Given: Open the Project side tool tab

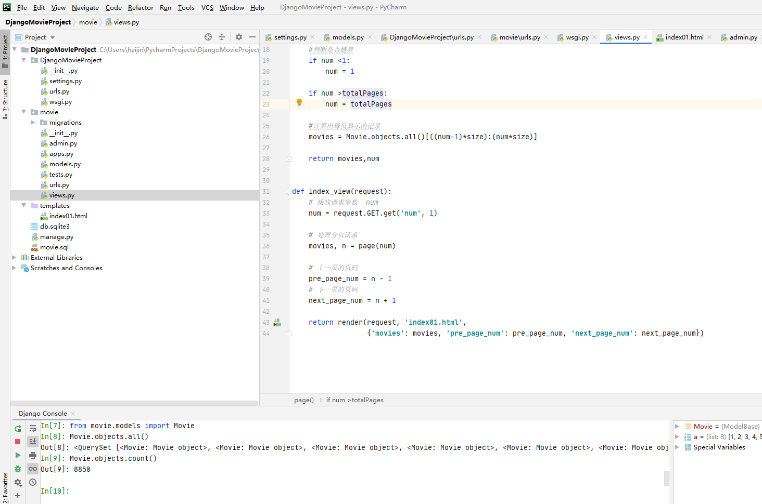Looking at the screenshot, I should tap(5, 51).
